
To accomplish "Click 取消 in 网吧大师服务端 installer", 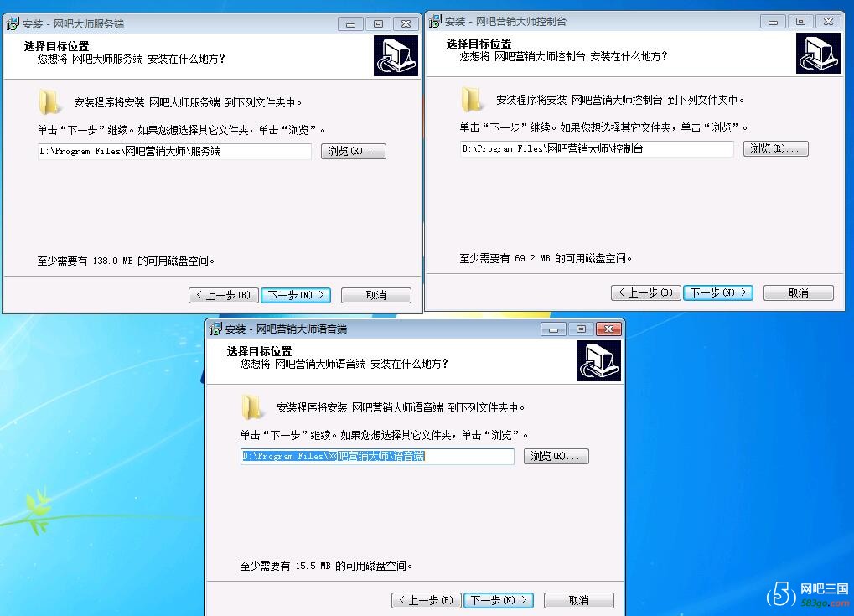I will click(375, 295).
